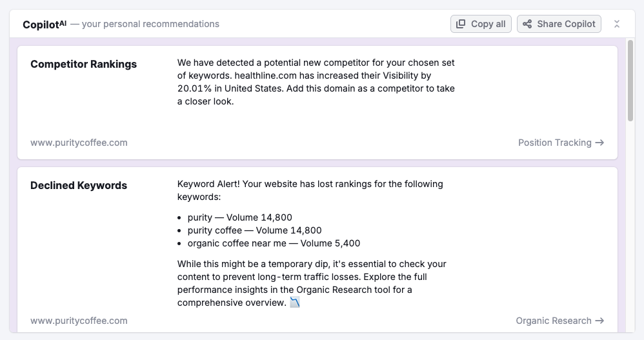Click the arrow next to Position Tracking
This screenshot has height=340, width=644.
point(599,143)
